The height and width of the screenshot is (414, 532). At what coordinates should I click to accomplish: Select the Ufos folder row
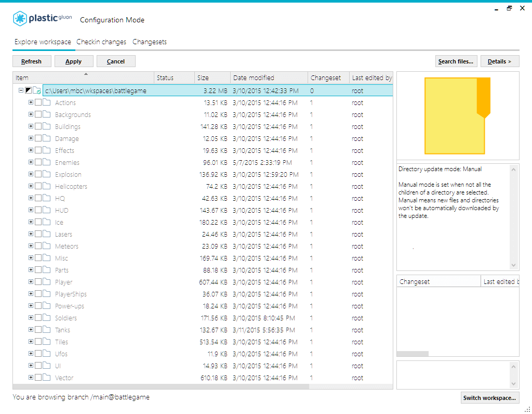tap(203, 354)
